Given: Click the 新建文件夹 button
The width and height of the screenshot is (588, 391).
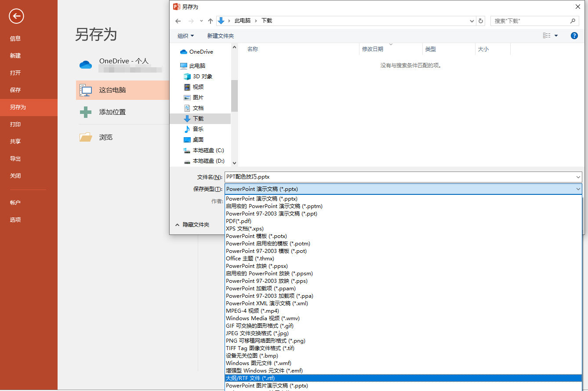Looking at the screenshot, I should [220, 36].
